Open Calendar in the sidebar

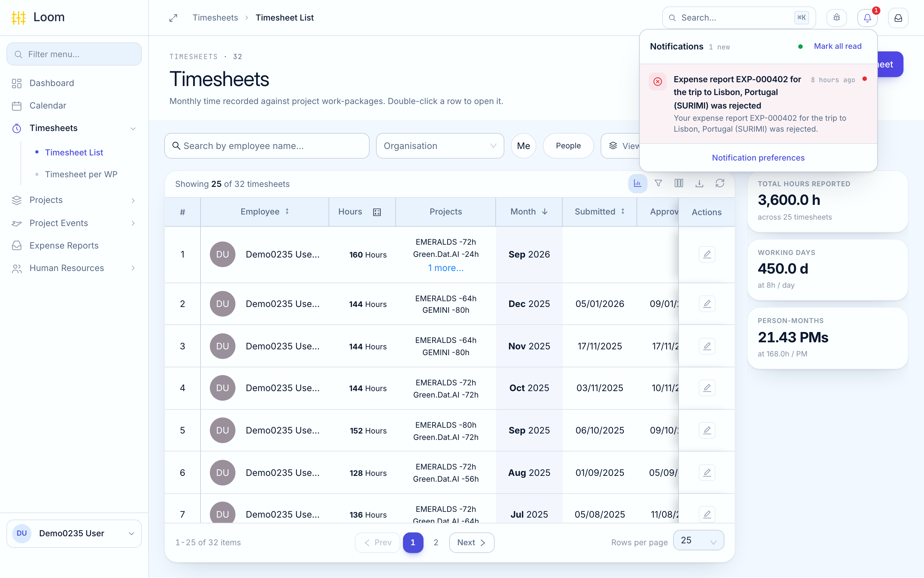[x=74, y=106]
